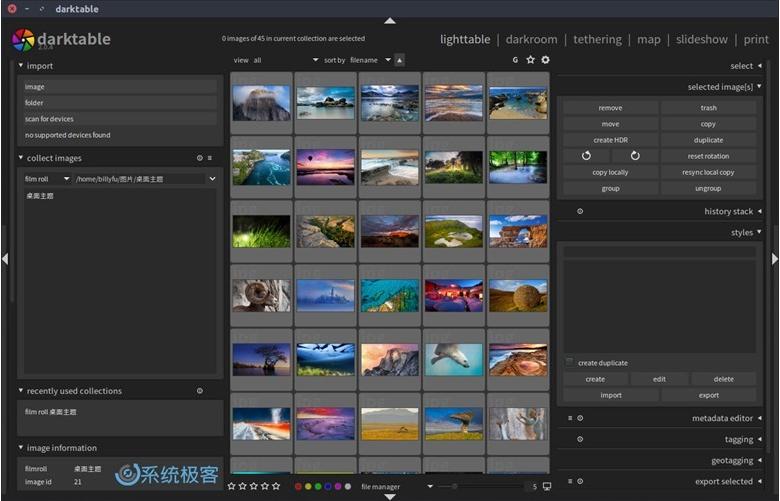This screenshot has width=780, height=501.
Task: Expand the metadata editor panel
Action: [720, 418]
